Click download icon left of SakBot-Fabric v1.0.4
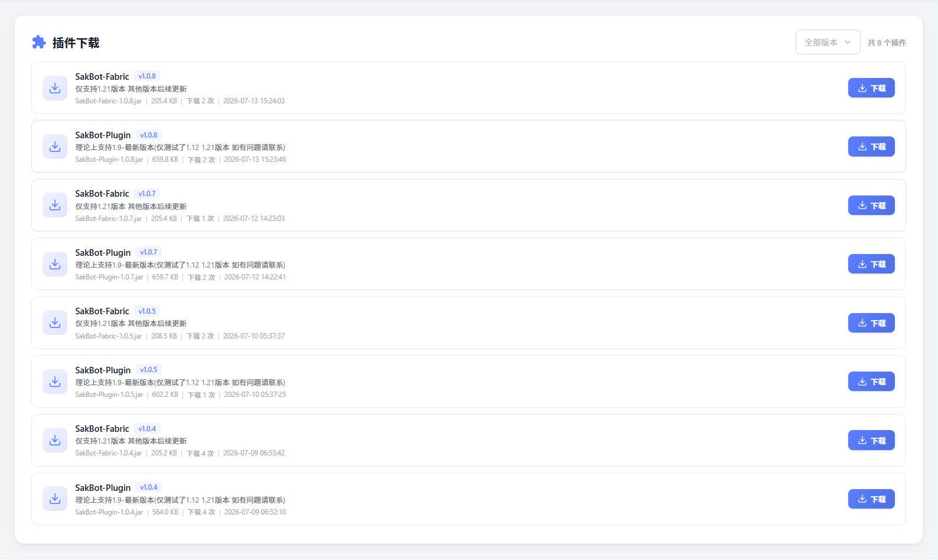The height and width of the screenshot is (560, 938). 55,440
